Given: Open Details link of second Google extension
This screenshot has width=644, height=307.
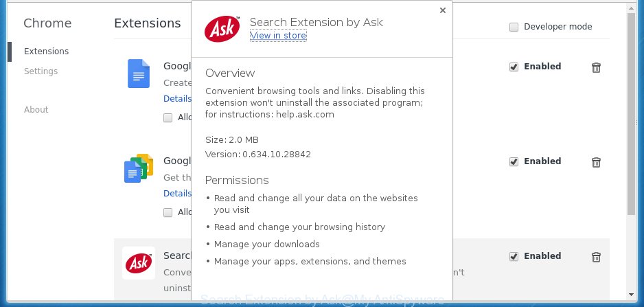Looking at the screenshot, I should click(x=177, y=193).
